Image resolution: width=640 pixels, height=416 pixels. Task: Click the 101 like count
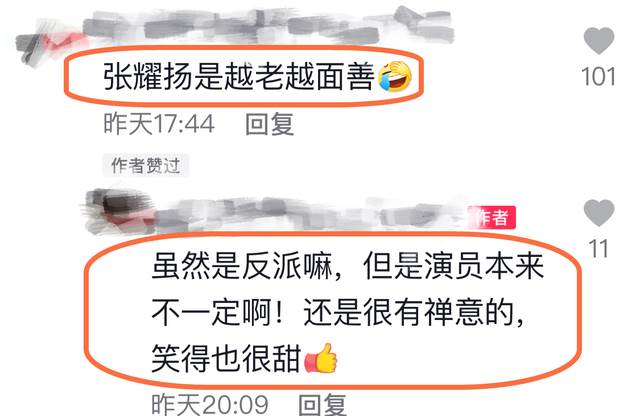pyautogui.click(x=598, y=76)
